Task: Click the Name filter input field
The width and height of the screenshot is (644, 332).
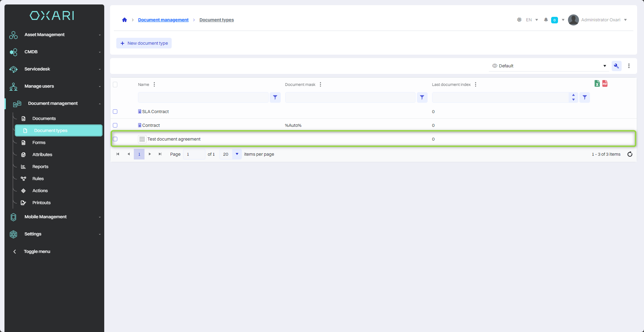Action: coord(203,98)
